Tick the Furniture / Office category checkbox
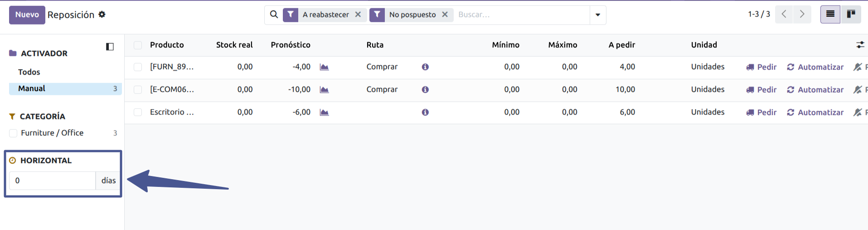 click(14, 133)
